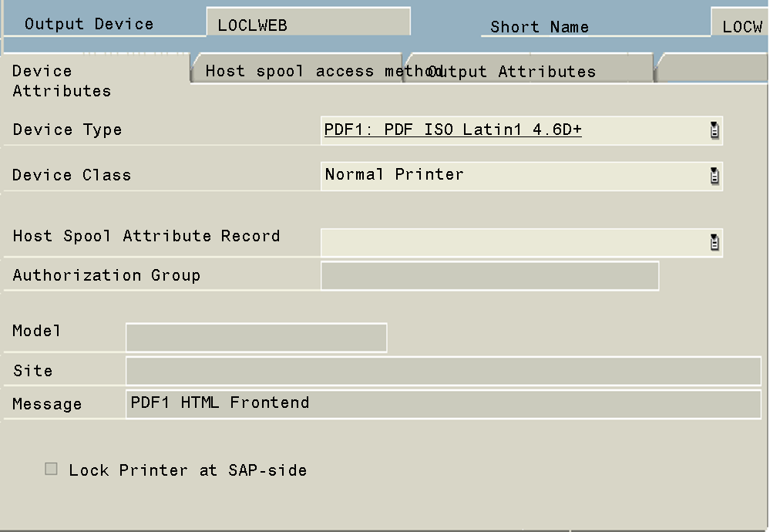Click the Authorization Group label text

[x=106, y=275]
